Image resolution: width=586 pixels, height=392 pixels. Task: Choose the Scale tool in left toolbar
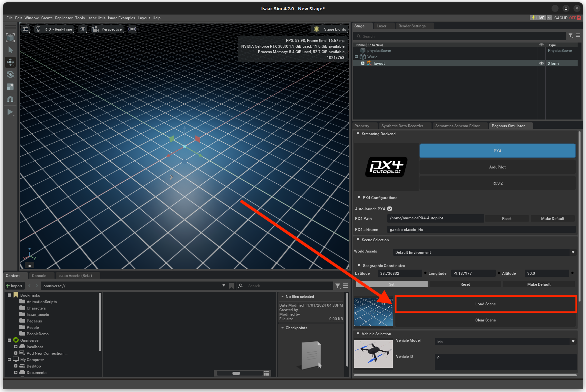[10, 87]
